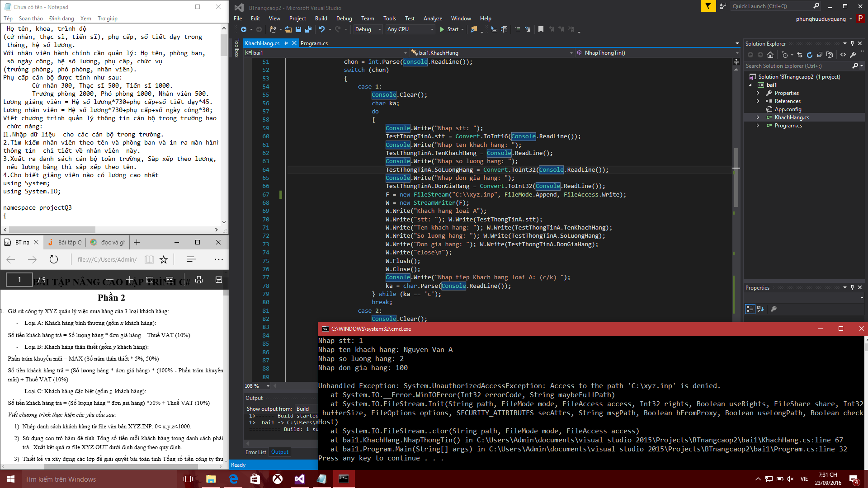Toggle pin on KhachHang.cs tab

click(x=286, y=43)
